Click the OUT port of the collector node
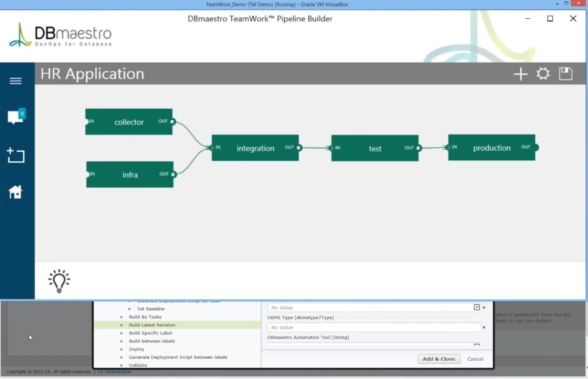Screen dimensions: 588x379 tap(173, 122)
